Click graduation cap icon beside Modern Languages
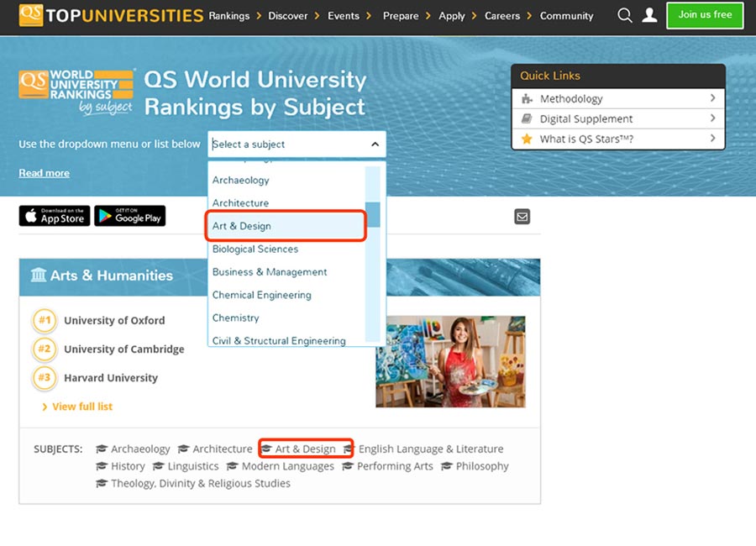Viewport: 756px width, 546px height. (x=233, y=466)
